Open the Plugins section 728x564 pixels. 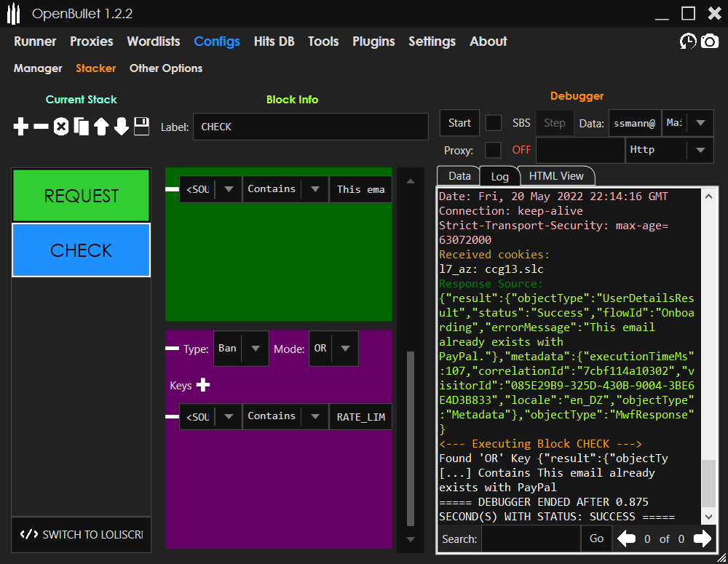tap(373, 41)
